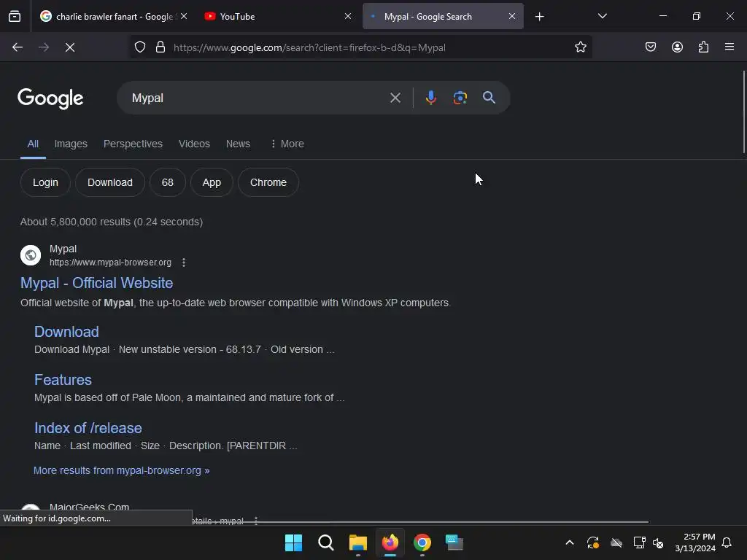Close charlie brawler fanart tab

(x=184, y=17)
